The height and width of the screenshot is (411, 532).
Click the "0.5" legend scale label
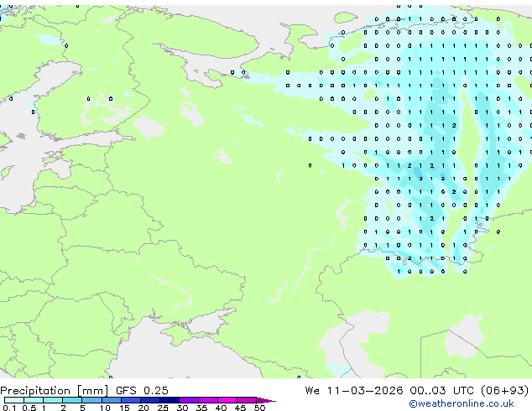tap(29, 408)
